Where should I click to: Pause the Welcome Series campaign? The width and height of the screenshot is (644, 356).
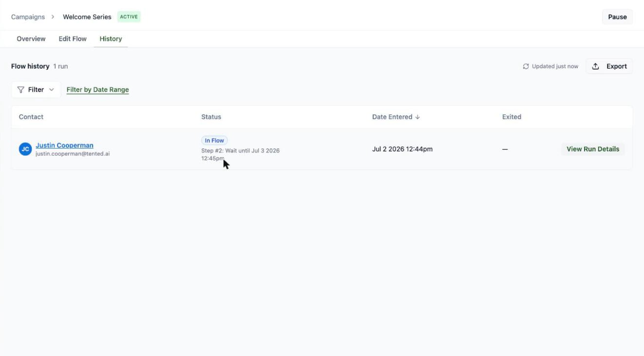coord(617,17)
